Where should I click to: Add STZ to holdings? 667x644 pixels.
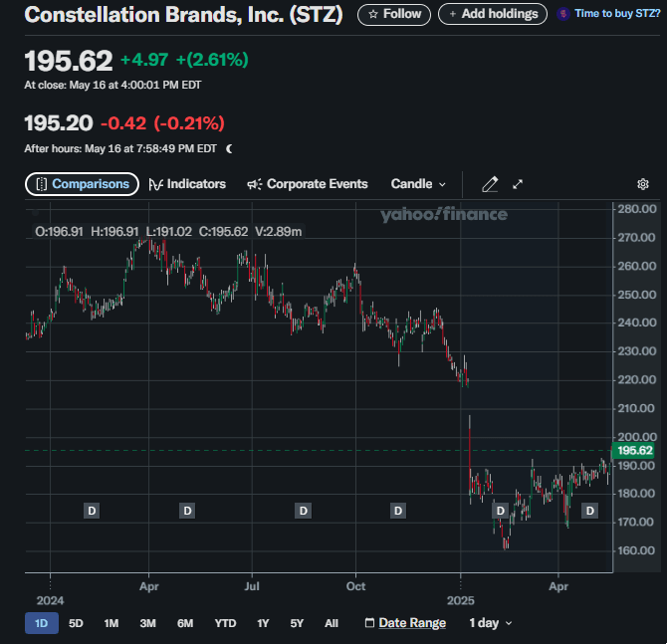click(x=492, y=14)
